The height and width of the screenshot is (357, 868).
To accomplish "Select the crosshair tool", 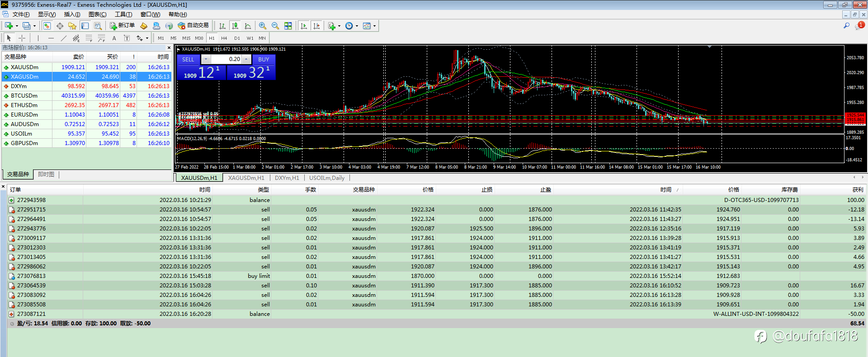I will (x=22, y=38).
